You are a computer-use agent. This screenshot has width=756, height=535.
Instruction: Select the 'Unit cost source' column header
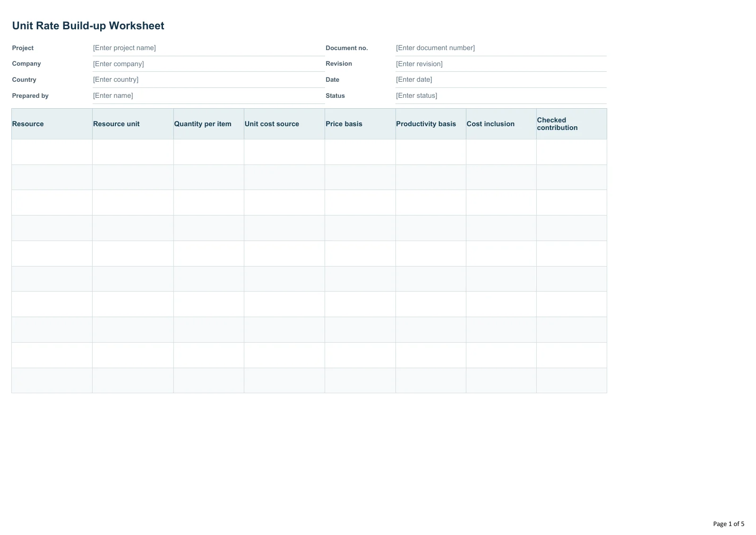click(284, 124)
